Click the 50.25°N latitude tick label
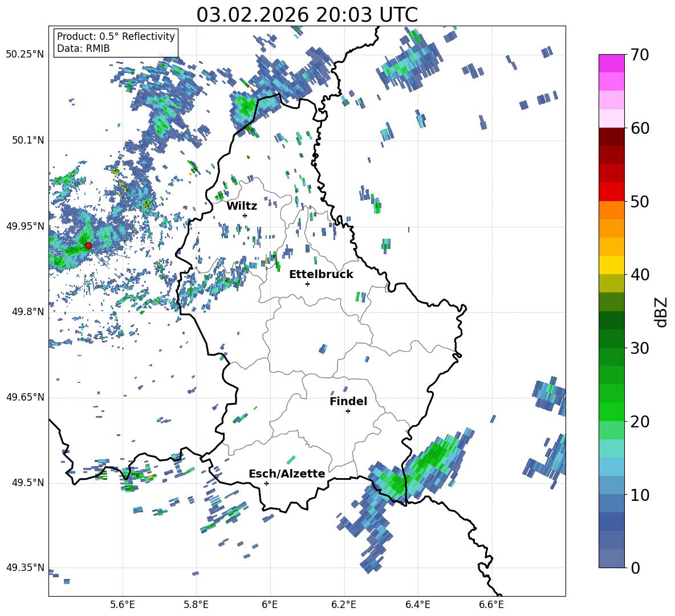675x616 pixels. click(x=25, y=55)
